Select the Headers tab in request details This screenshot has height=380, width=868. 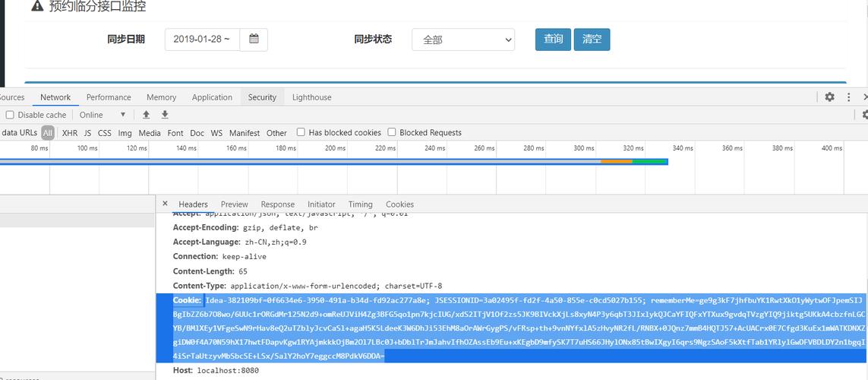pyautogui.click(x=193, y=204)
